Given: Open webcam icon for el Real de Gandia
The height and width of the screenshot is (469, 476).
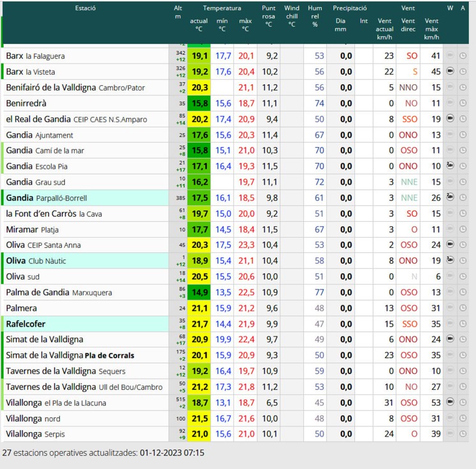Looking at the screenshot, I should (451, 119).
